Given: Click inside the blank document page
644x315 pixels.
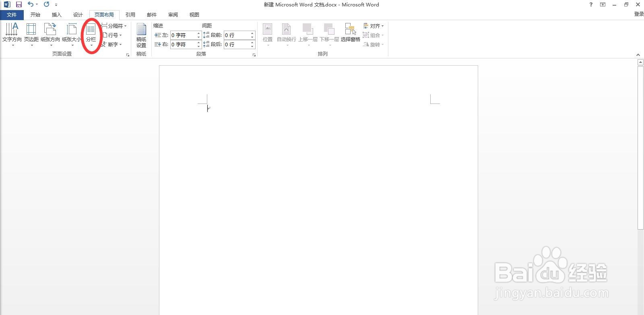Looking at the screenshot, I should coord(318,190).
